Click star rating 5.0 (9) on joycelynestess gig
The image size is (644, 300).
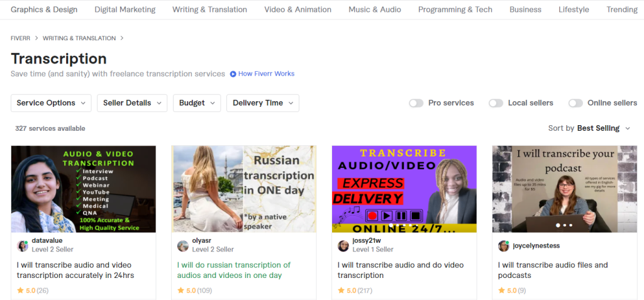[512, 291]
